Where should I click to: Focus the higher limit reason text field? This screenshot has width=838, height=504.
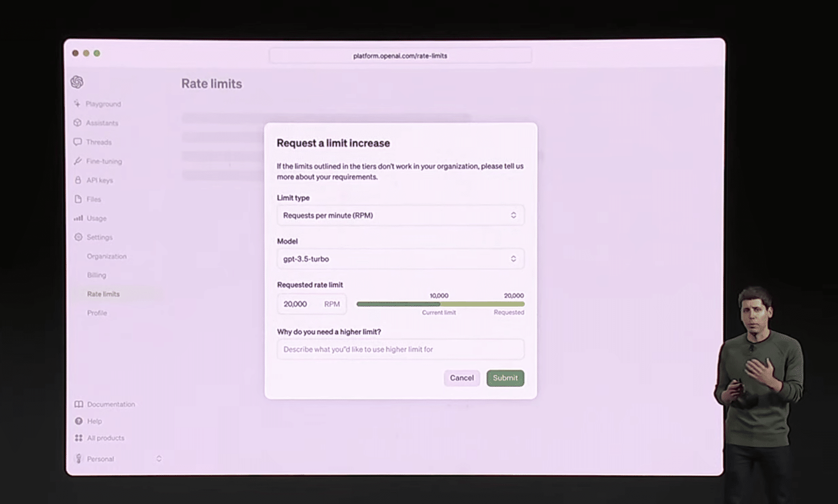(400, 350)
